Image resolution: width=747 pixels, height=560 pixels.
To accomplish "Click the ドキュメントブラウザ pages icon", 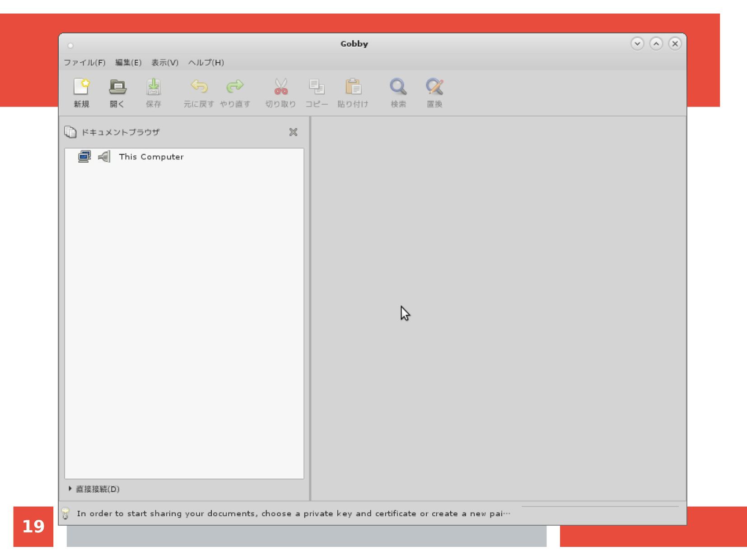I will (70, 132).
